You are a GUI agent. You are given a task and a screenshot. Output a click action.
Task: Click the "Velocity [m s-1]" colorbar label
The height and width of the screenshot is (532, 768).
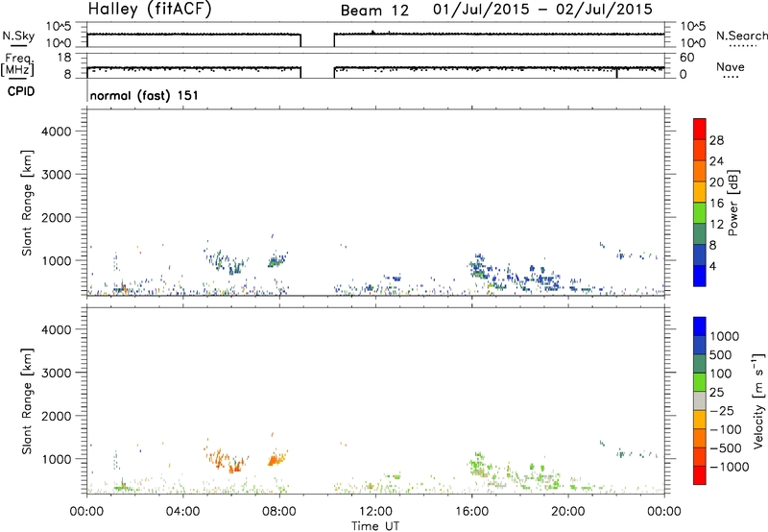tap(759, 400)
